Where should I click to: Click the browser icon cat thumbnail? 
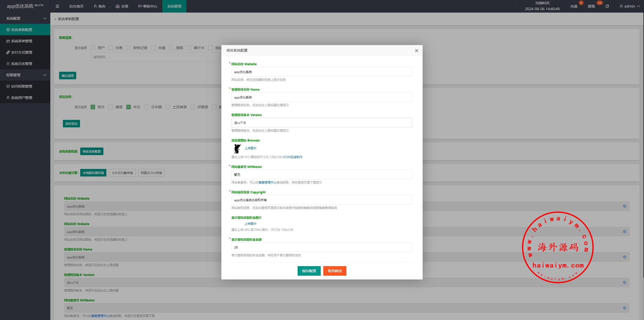pyautogui.click(x=237, y=149)
